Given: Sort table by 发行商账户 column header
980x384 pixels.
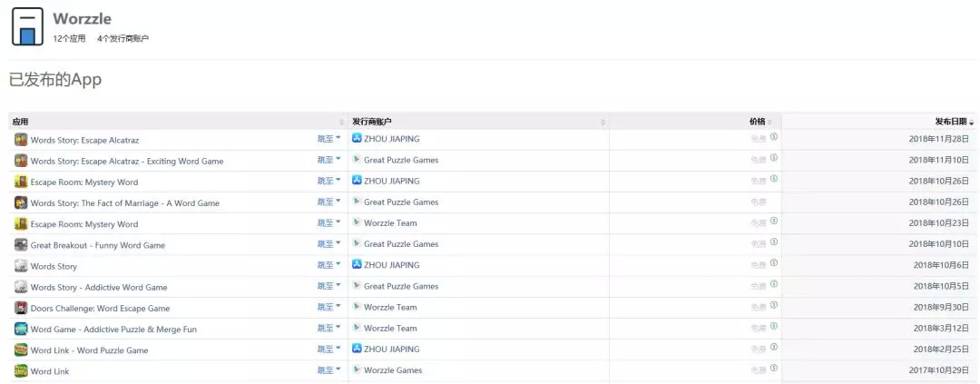Looking at the screenshot, I should tap(479, 122).
